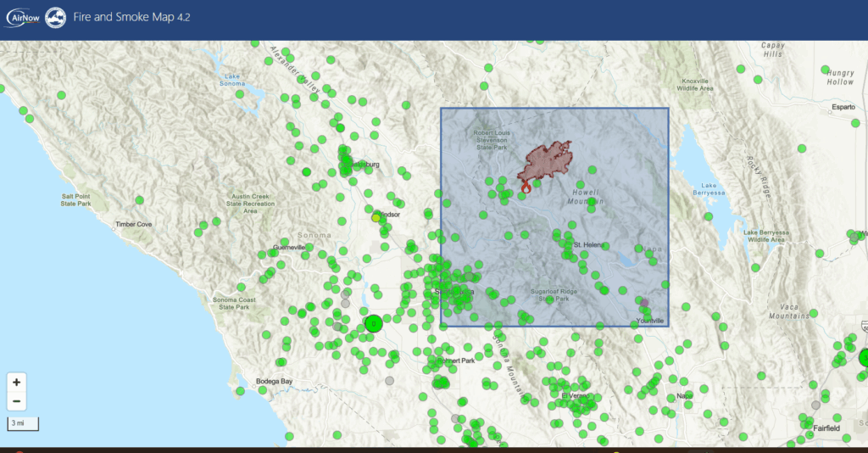The height and width of the screenshot is (453, 868).
Task: Click the Sugarloaf Ridge State Park label
Action: pos(554,294)
